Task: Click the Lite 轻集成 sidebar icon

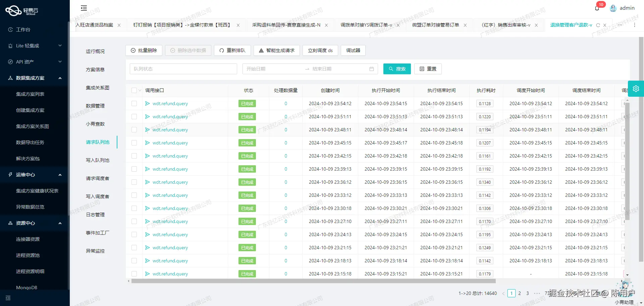Action: (10, 46)
